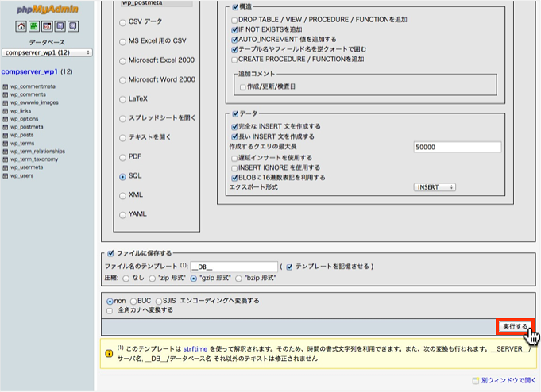Click table icon beside wp_usermeta
This screenshot has width=541, height=392.
pos(6,168)
